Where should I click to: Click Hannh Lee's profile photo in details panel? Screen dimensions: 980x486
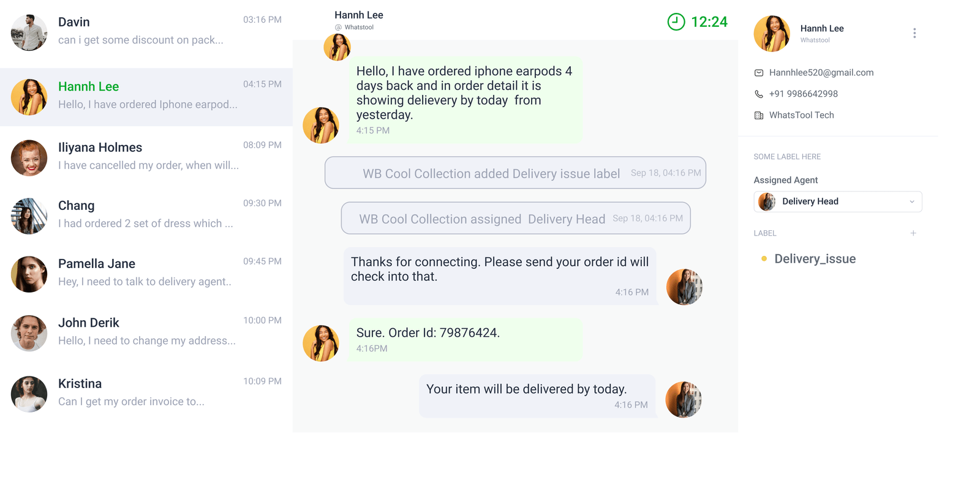pos(772,34)
